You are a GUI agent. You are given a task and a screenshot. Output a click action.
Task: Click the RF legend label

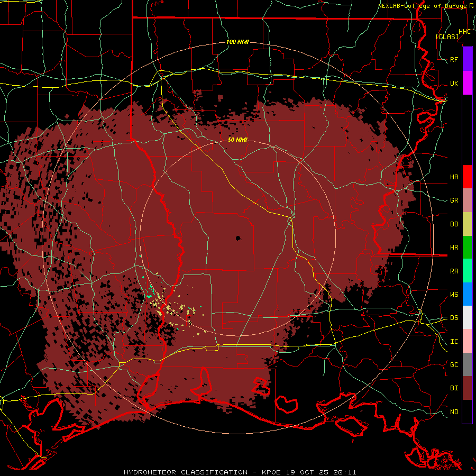(x=454, y=59)
